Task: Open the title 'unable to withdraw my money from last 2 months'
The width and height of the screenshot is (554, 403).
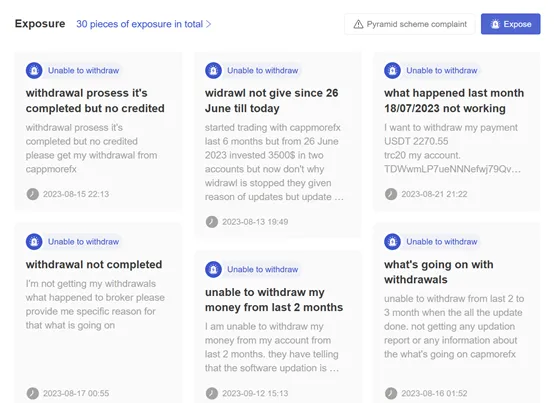Action: (274, 300)
